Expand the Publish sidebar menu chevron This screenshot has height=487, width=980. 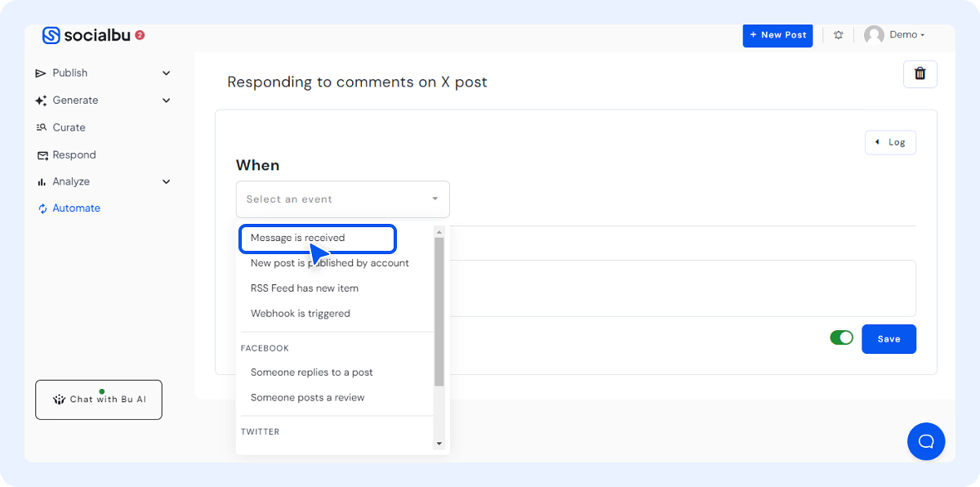tap(166, 73)
